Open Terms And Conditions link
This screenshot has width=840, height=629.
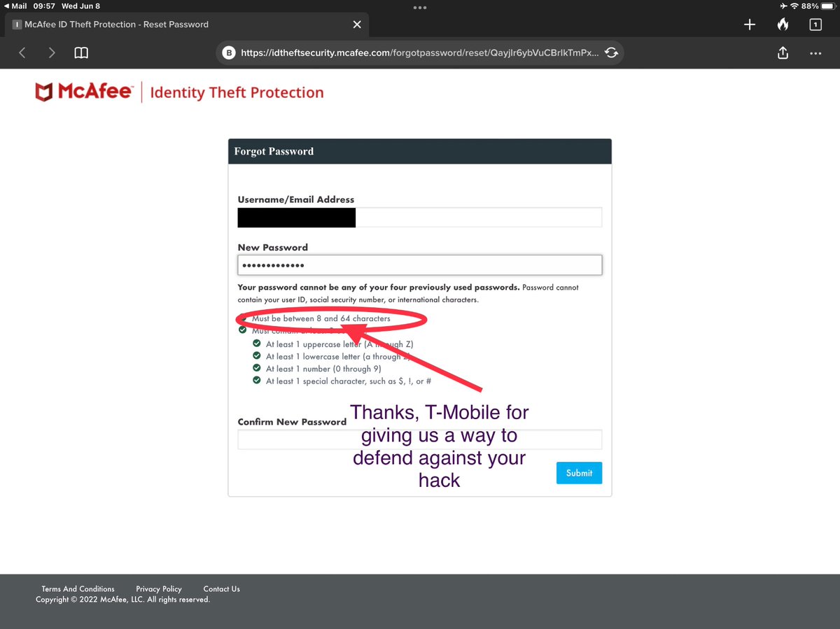click(x=78, y=589)
